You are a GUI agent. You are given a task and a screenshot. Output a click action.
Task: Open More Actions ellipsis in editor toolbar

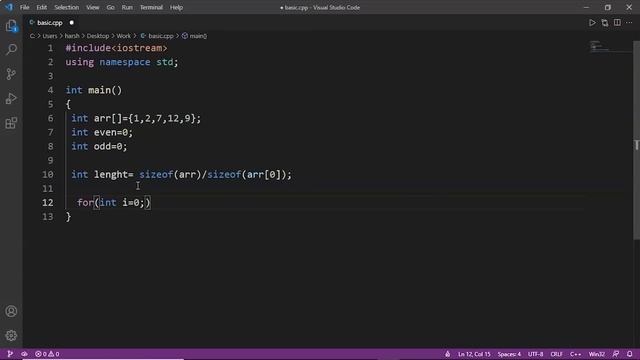point(629,23)
